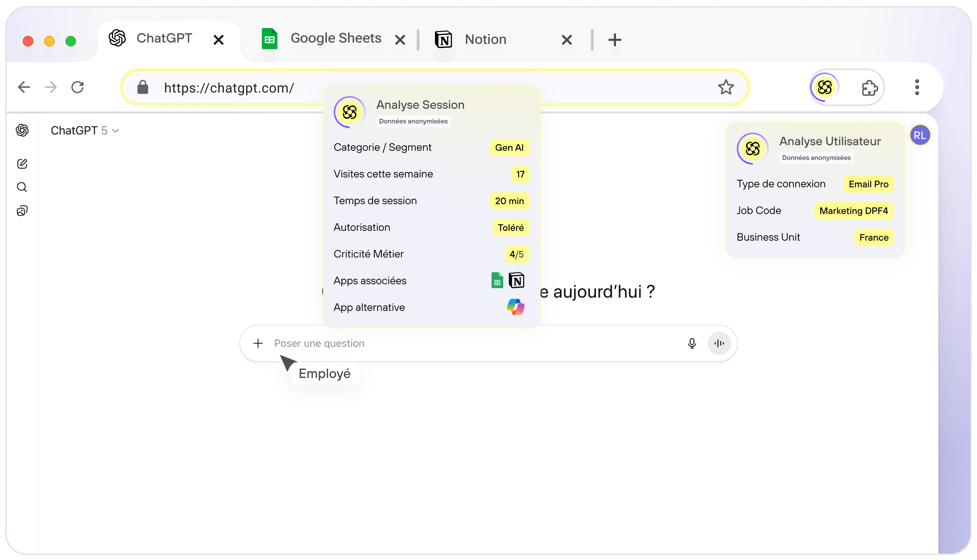
Task: Switch to the Notion tab
Action: coord(485,39)
